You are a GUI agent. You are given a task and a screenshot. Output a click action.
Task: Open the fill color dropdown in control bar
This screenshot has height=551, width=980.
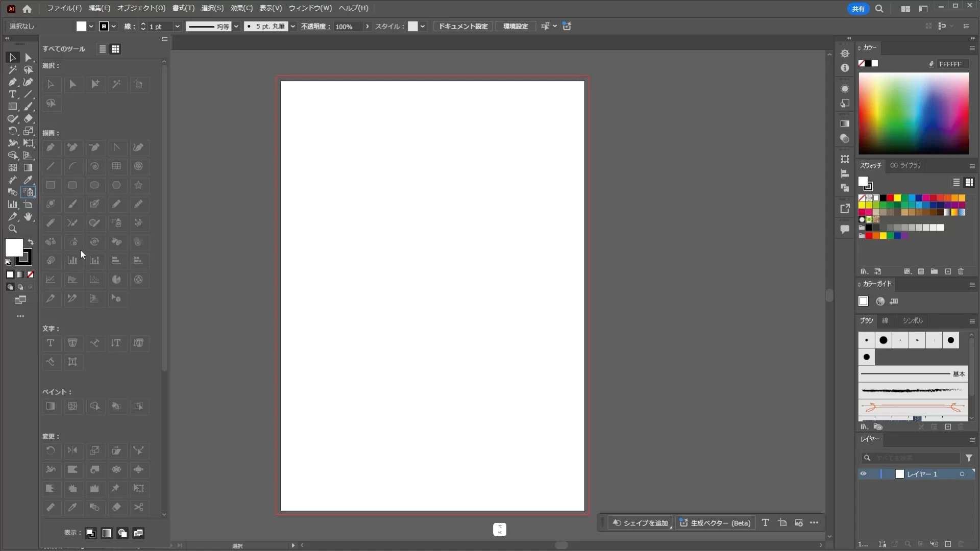(x=91, y=27)
